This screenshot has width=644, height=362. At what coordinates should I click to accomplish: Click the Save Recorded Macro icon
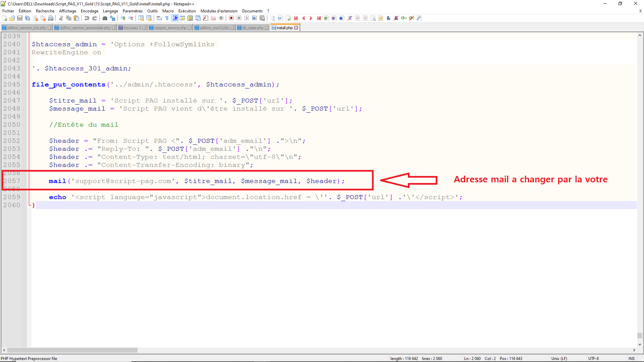(x=262, y=18)
